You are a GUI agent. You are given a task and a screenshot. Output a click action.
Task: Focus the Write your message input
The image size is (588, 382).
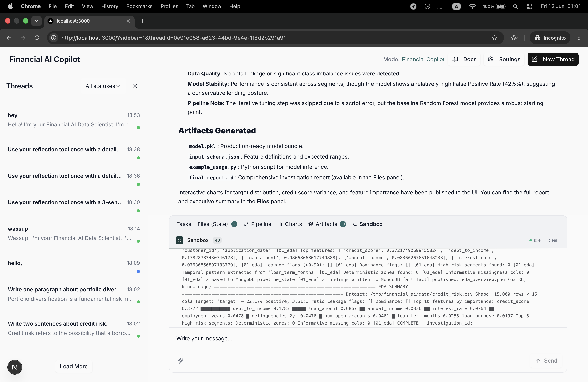[368, 338]
